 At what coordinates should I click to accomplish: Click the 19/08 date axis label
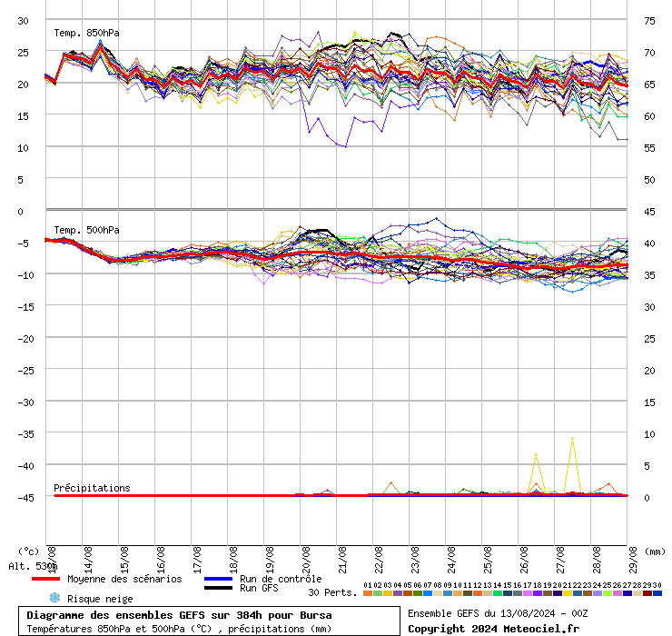270,560
